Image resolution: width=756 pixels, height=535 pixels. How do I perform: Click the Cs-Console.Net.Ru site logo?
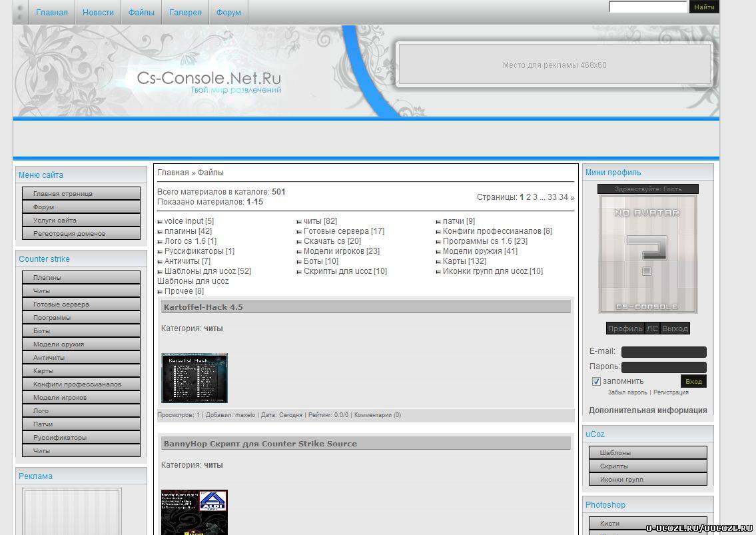[208, 80]
